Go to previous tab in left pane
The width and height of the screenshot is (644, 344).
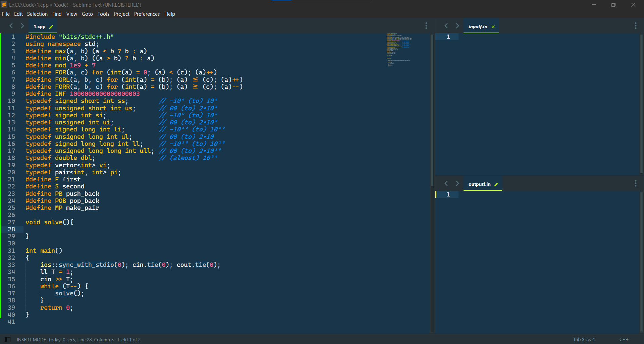[x=11, y=26]
